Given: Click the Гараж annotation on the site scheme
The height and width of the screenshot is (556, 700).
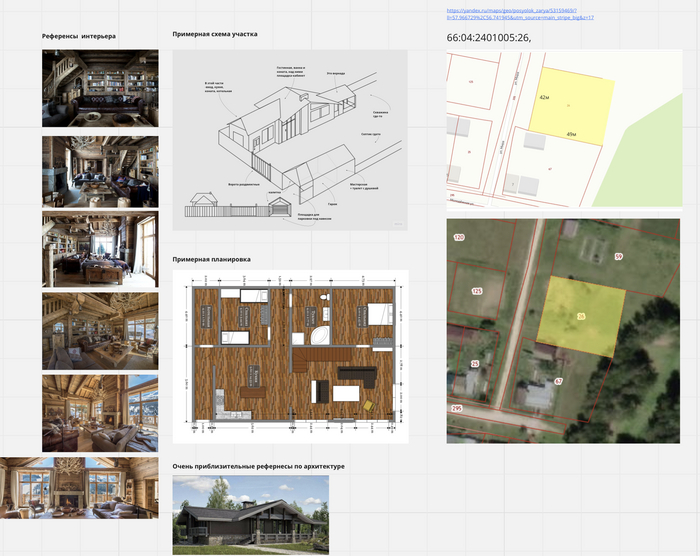Looking at the screenshot, I should 332,204.
